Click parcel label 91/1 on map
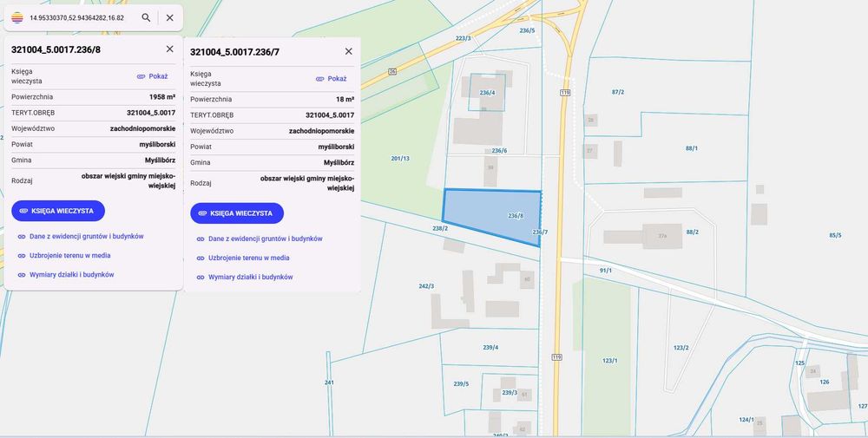 point(606,271)
